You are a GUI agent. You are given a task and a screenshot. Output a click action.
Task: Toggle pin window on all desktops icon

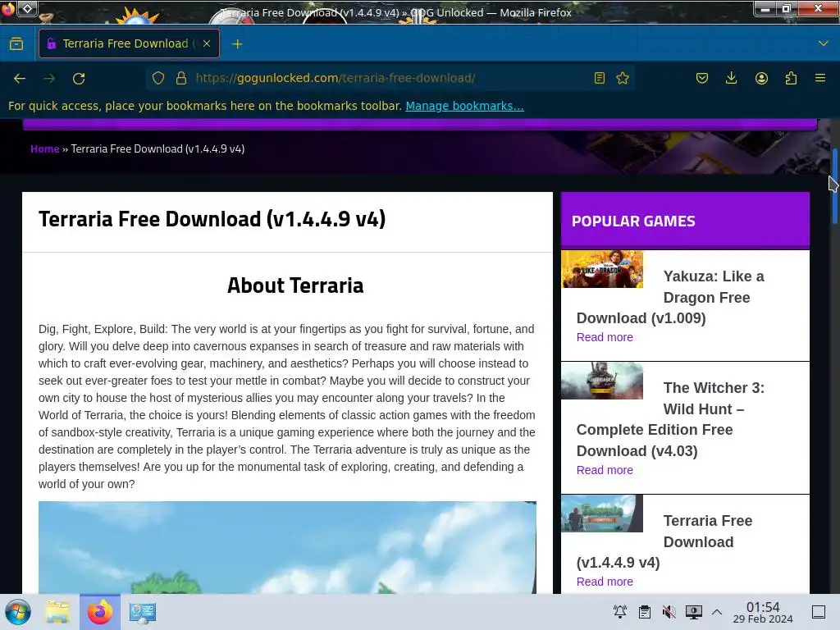(27, 8)
